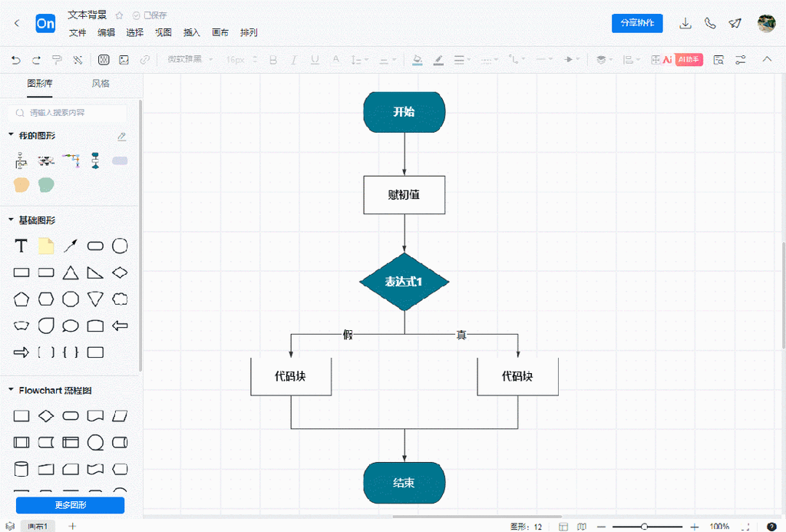Open the 排列 menu
786x532 pixels.
[x=249, y=32]
